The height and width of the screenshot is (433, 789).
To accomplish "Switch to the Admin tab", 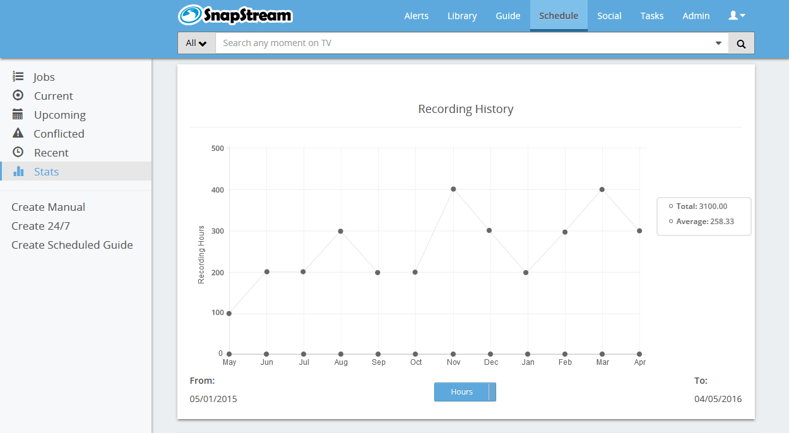I will (x=696, y=16).
